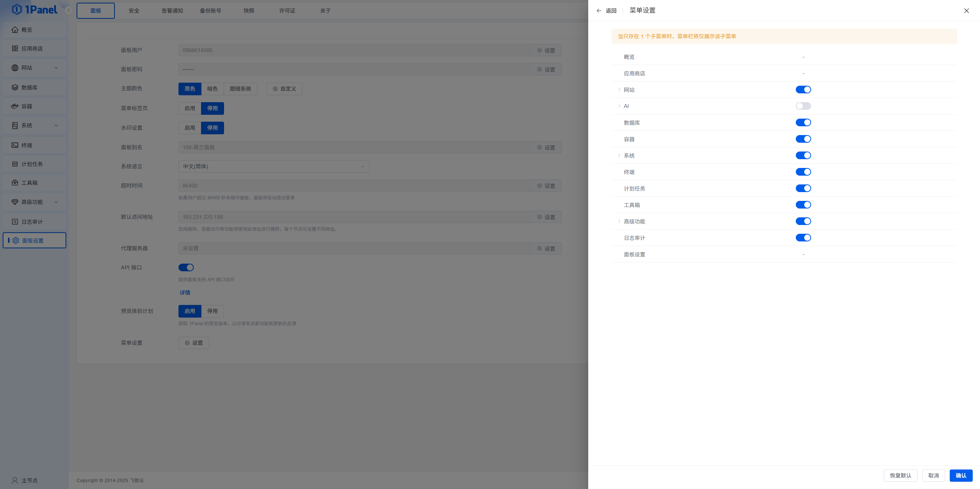Click the 1Panel logo icon
980x489 pixels.
click(x=17, y=9)
